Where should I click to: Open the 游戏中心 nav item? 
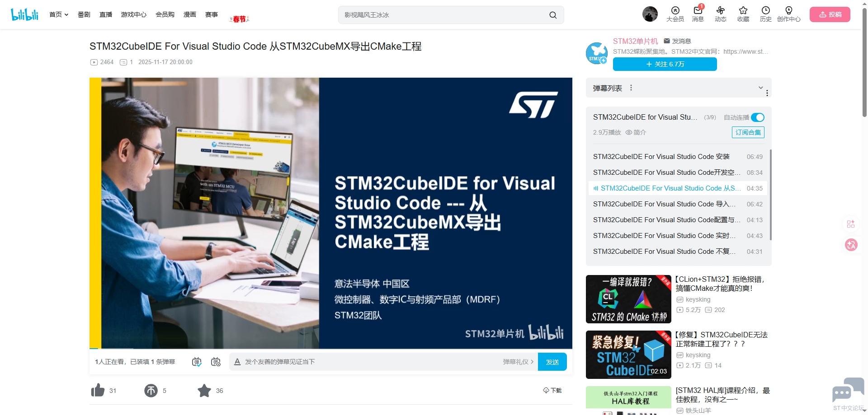click(x=134, y=14)
